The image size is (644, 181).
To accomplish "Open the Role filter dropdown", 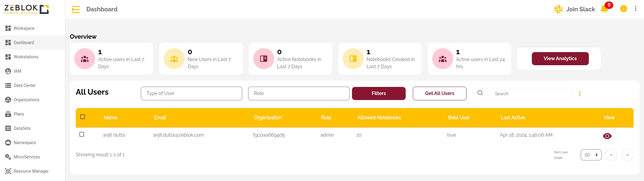I will click(299, 93).
